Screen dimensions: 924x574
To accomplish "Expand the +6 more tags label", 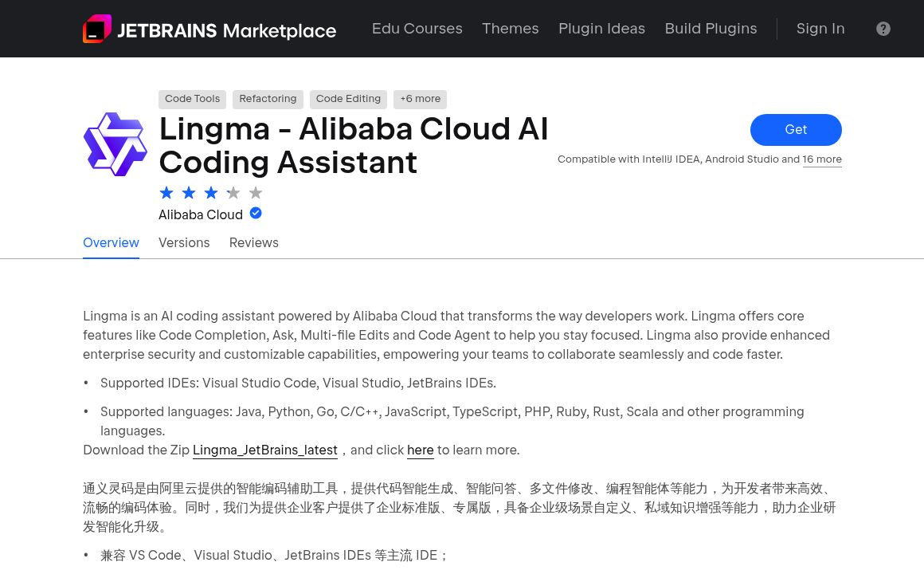I will [x=420, y=99].
